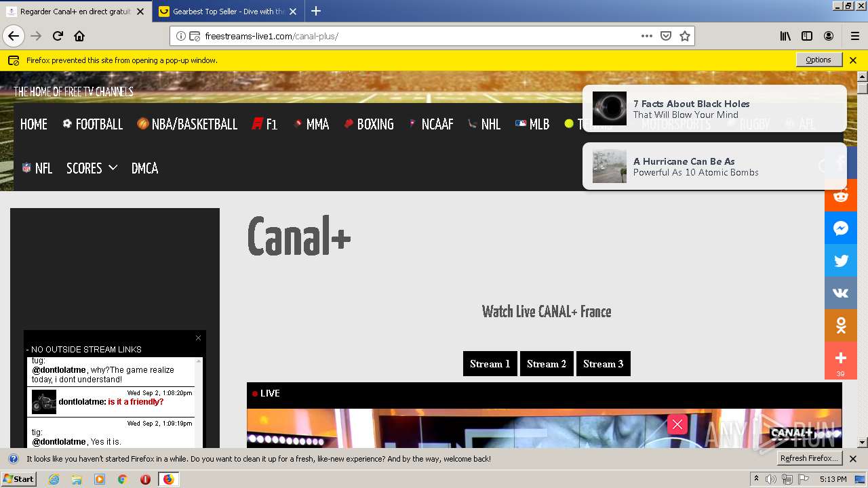Open BOXING section
This screenshot has width=868, height=488.
[368, 124]
